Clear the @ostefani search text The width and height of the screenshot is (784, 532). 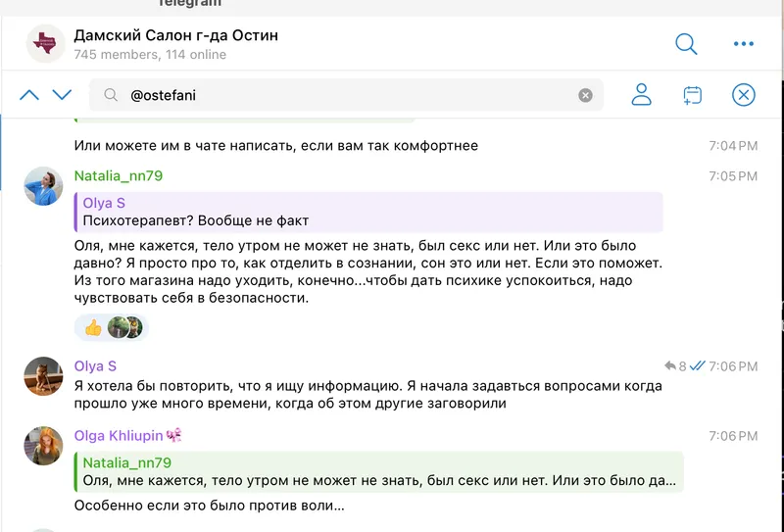click(585, 95)
